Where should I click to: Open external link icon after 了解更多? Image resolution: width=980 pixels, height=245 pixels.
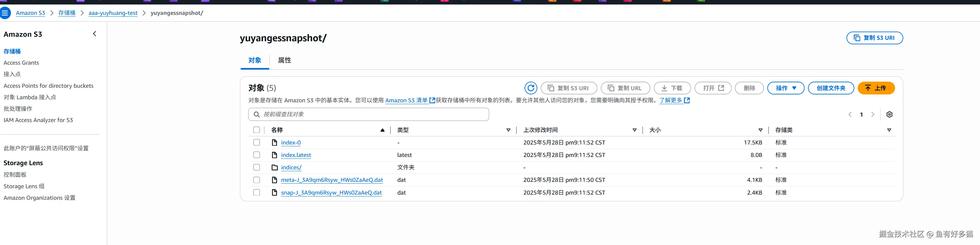(687, 100)
